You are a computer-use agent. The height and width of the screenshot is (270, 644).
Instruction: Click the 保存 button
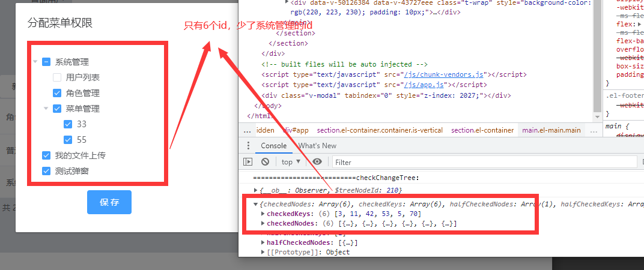(109, 202)
